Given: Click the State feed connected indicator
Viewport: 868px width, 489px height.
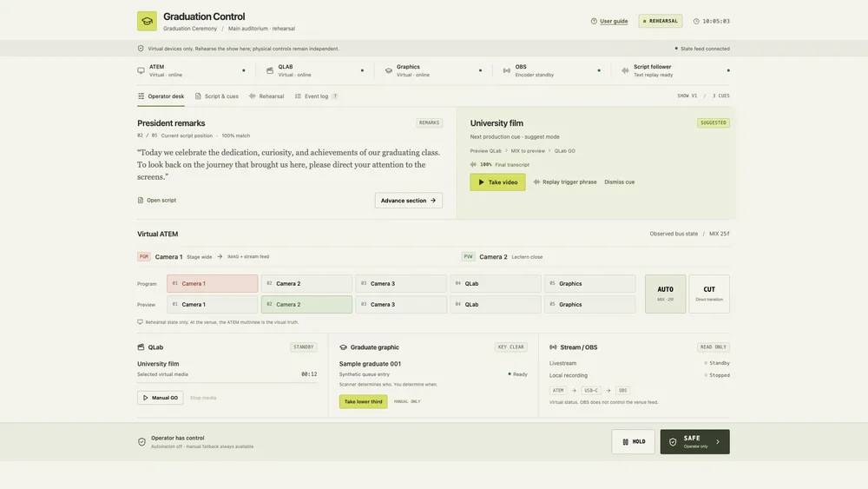Looking at the screenshot, I should tap(702, 49).
